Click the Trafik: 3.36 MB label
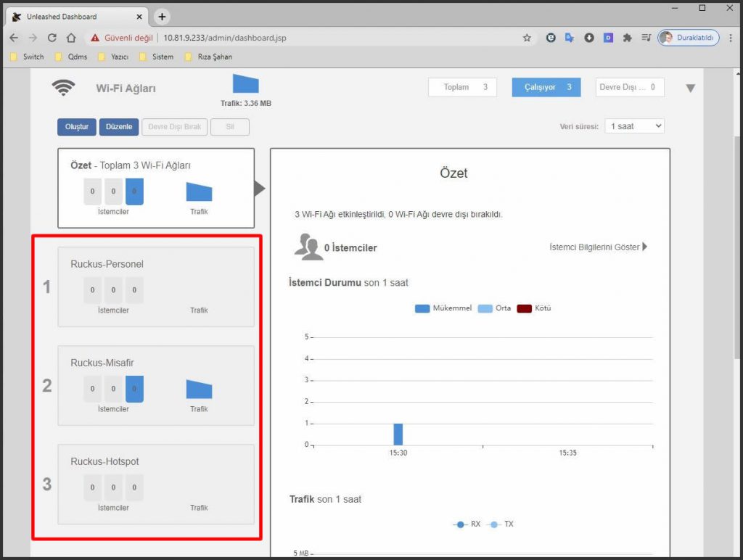The image size is (743, 560). [x=246, y=103]
